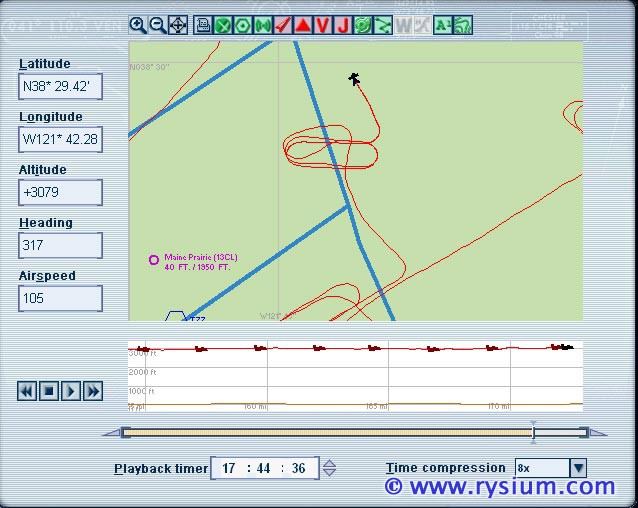Click the red J Jet airways icon
Screen dimensions: 638x508
tap(342, 25)
